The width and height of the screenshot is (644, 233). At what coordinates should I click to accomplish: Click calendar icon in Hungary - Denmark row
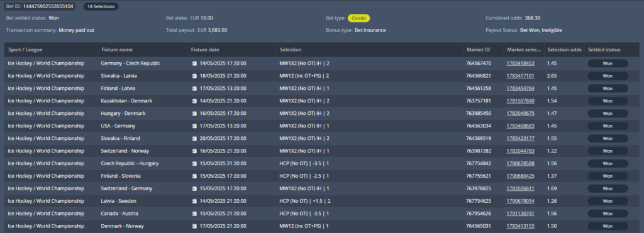click(x=194, y=113)
